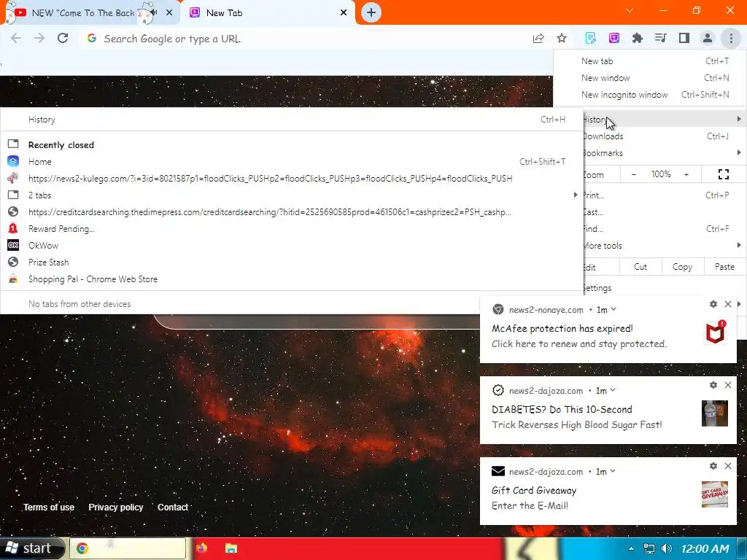Click the Gift Card Giveaway thumbnail image
747x560 pixels.
[715, 494]
